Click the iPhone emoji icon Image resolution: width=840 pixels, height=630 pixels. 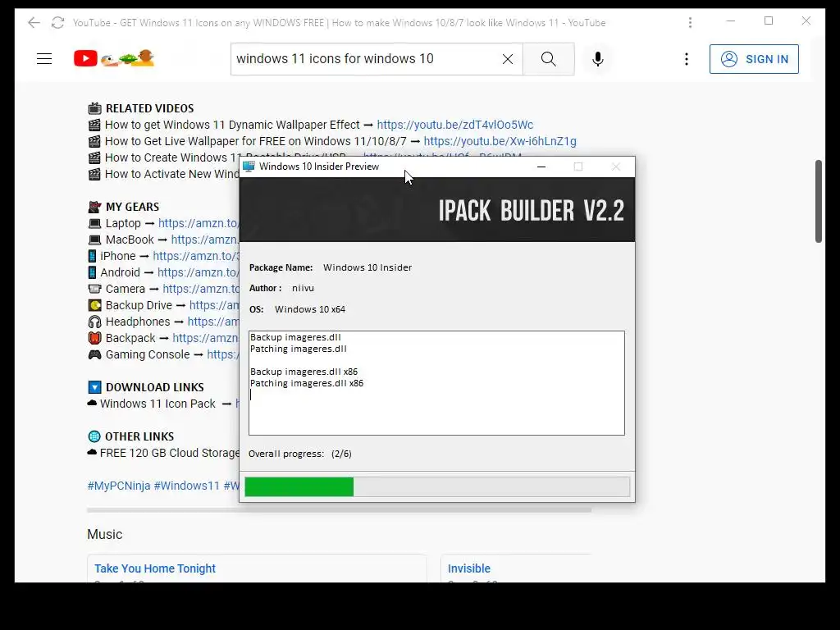coord(92,256)
